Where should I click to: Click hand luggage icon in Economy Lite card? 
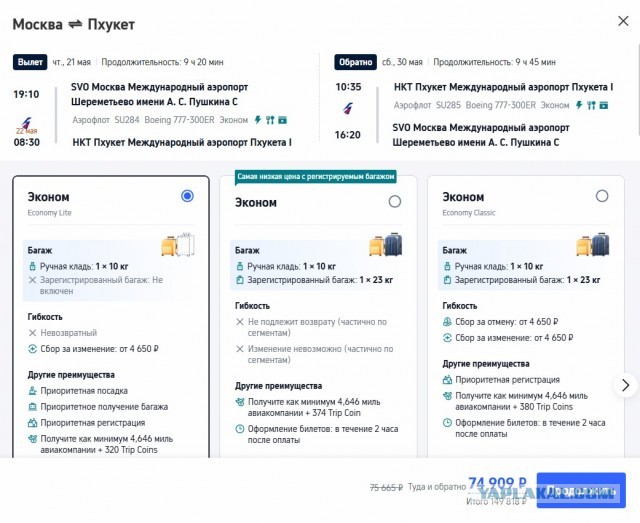(x=33, y=267)
